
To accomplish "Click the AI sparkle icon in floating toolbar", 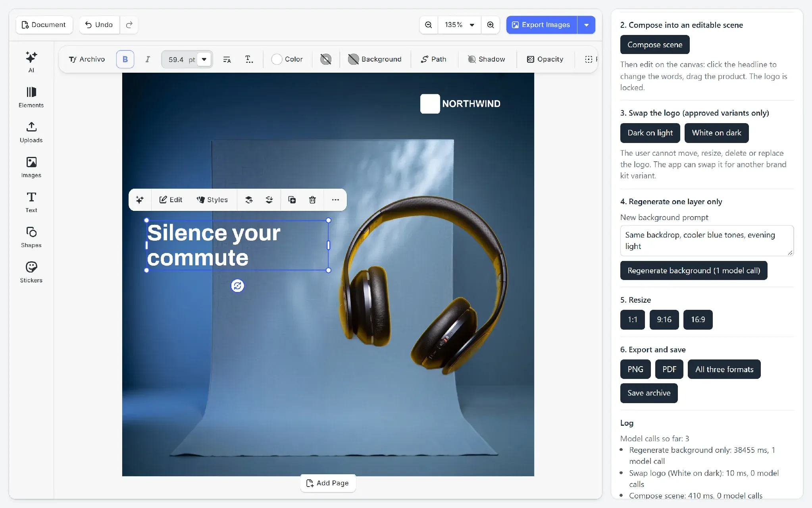I will (140, 200).
